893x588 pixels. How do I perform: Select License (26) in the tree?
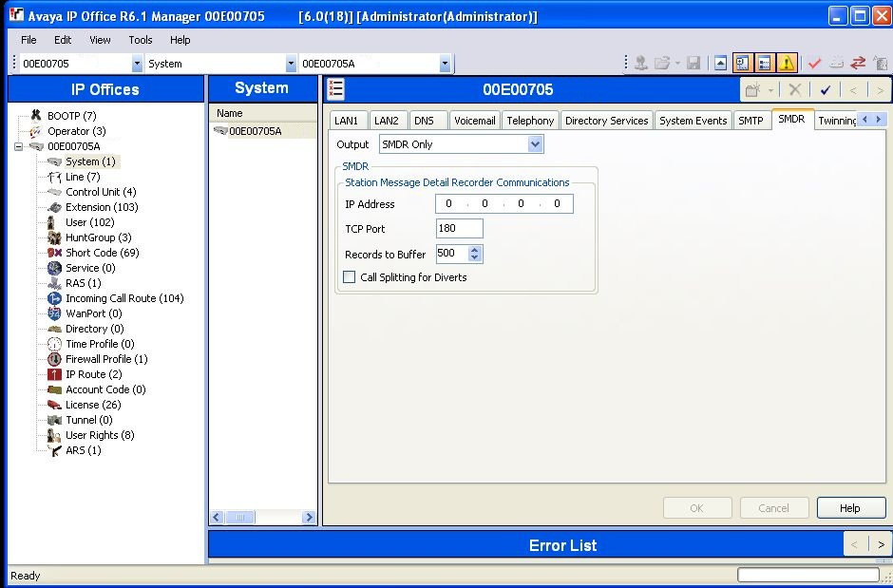(93, 405)
